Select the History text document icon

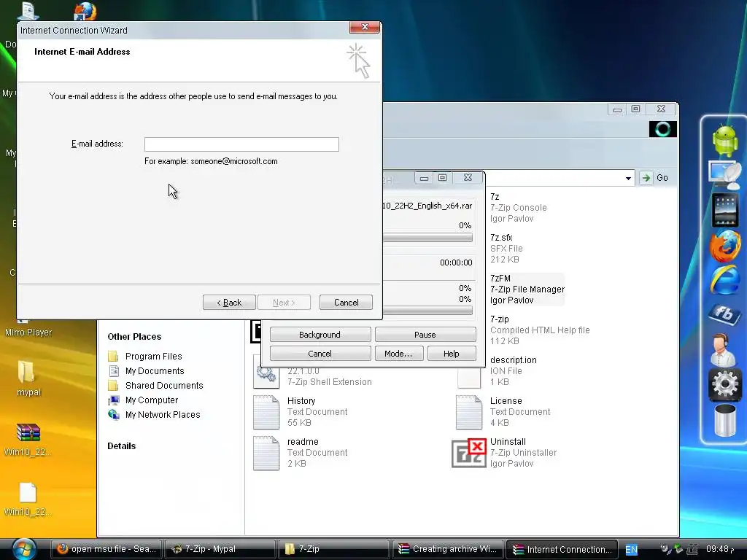(x=266, y=413)
